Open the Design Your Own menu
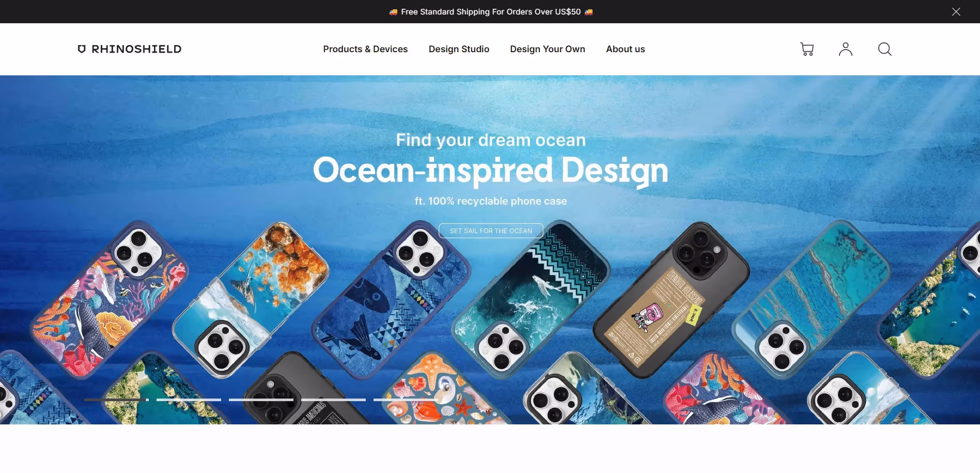Image resolution: width=980 pixels, height=473 pixels. pos(548,49)
